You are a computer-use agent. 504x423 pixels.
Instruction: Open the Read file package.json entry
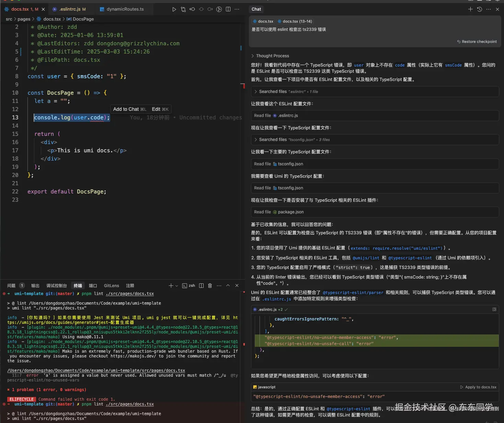tap(375, 212)
